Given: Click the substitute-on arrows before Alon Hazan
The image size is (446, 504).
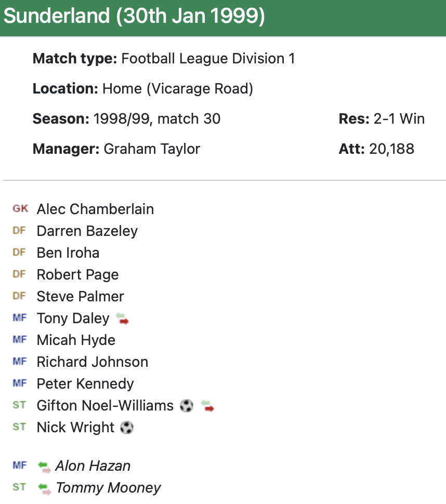Looking at the screenshot, I should (x=44, y=467).
